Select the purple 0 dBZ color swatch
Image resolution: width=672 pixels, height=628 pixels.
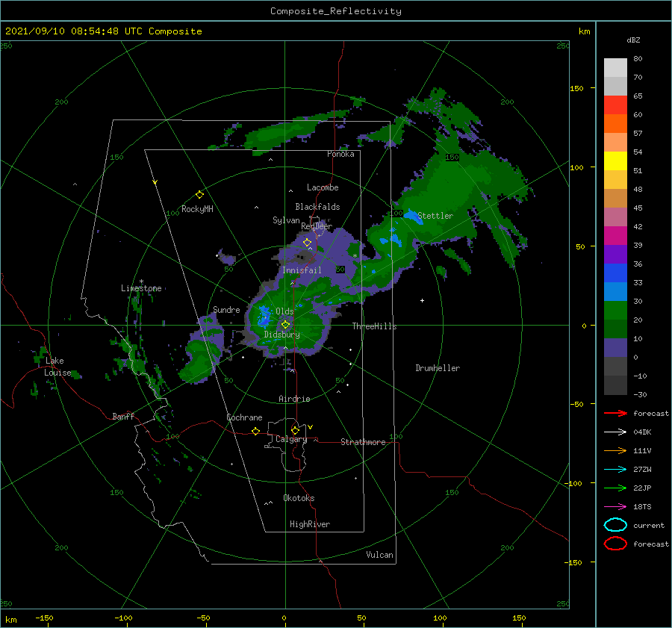tap(615, 348)
